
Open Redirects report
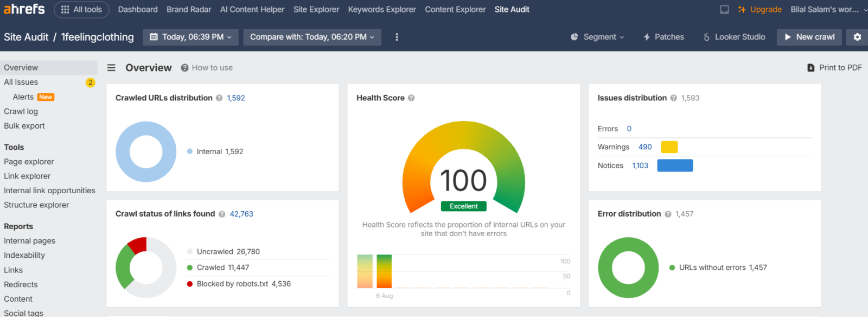[21, 284]
